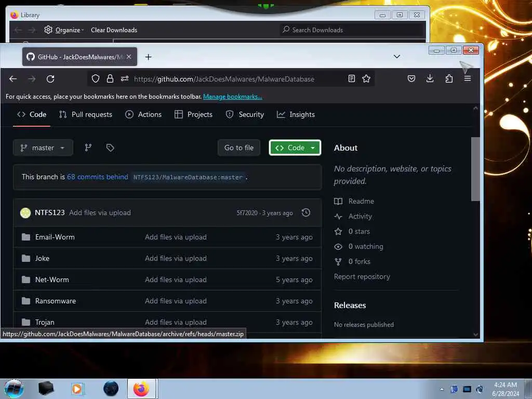532x399 pixels.
Task: Click the Activity link in About
Action: 360,217
